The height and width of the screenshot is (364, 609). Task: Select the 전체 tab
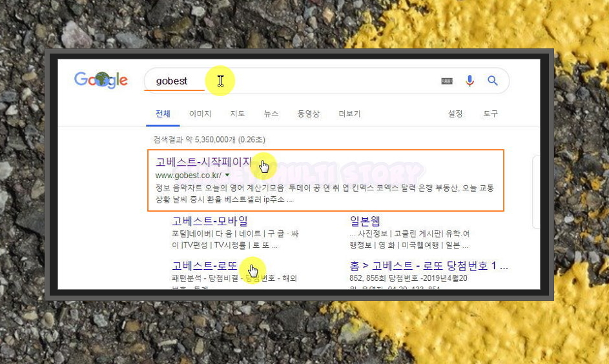pyautogui.click(x=163, y=114)
